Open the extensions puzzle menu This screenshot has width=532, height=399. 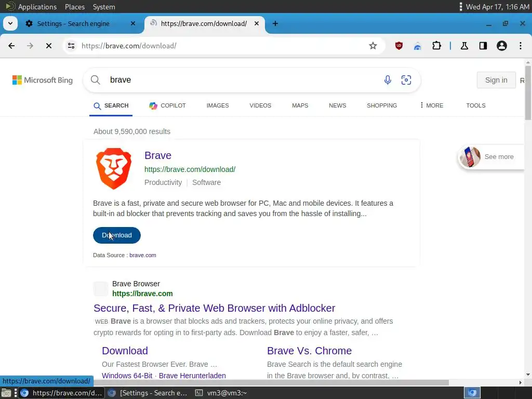click(436, 46)
